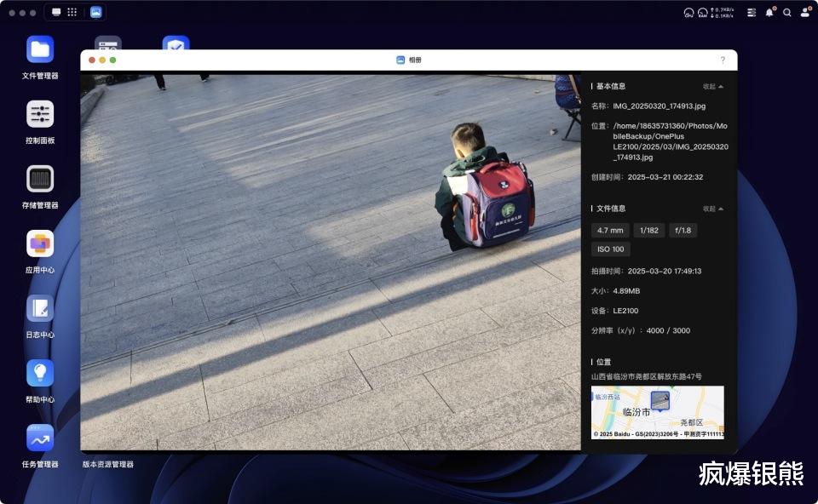Collapse the 文件信息 section

click(x=712, y=209)
